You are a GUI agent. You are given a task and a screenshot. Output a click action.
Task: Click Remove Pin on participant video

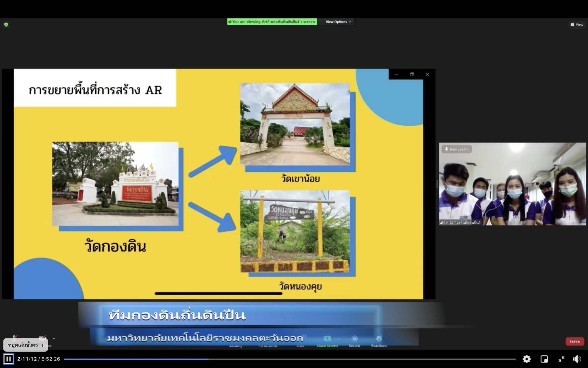pyautogui.click(x=457, y=149)
